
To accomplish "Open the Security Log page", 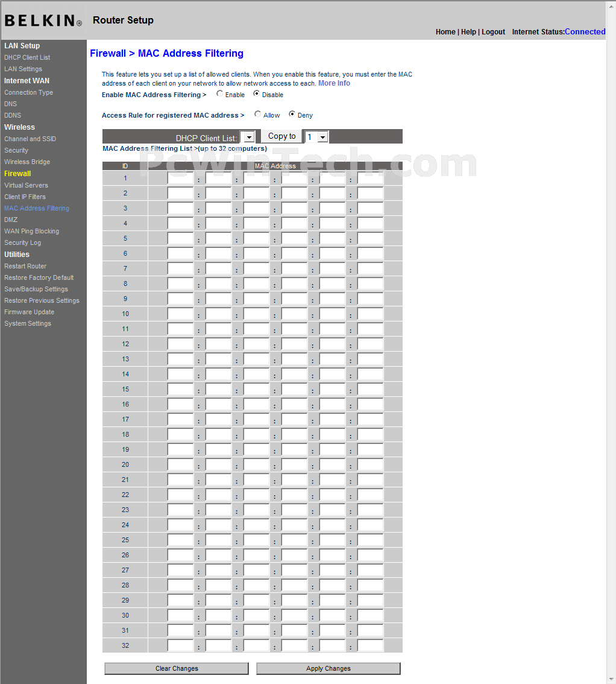I will tap(23, 242).
